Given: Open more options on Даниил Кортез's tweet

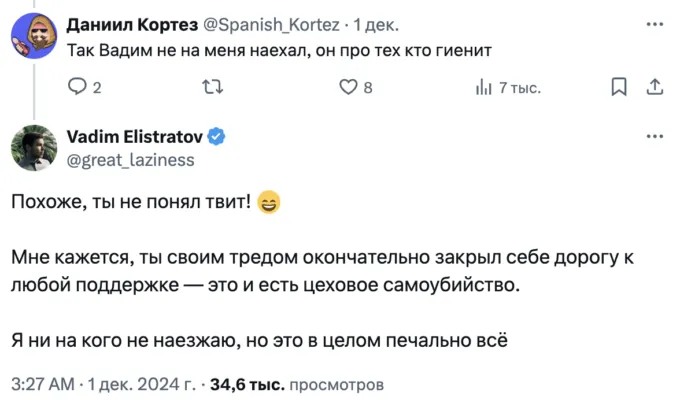Looking at the screenshot, I should tap(654, 23).
